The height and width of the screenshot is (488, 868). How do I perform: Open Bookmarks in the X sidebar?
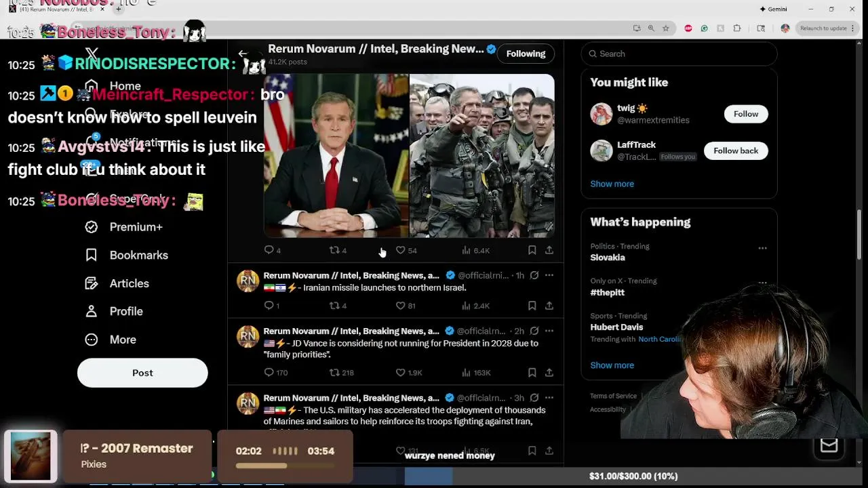click(x=127, y=255)
